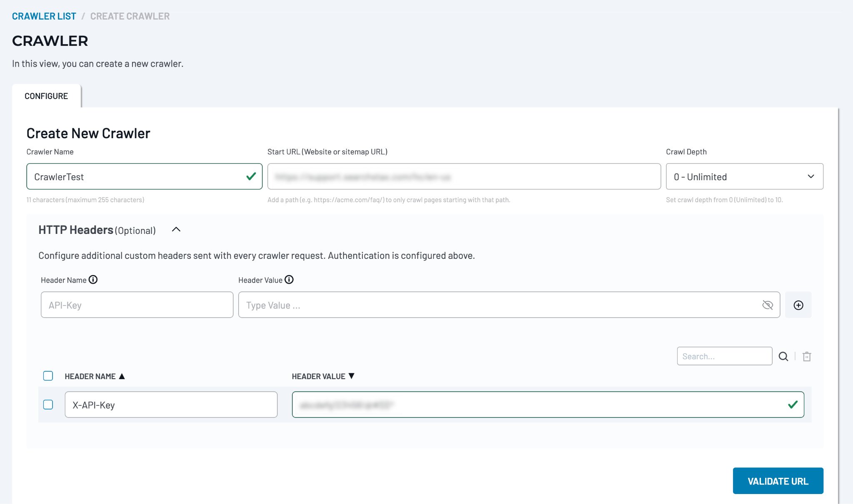
Task: Focus the Crawler Name field
Action: [x=145, y=176]
